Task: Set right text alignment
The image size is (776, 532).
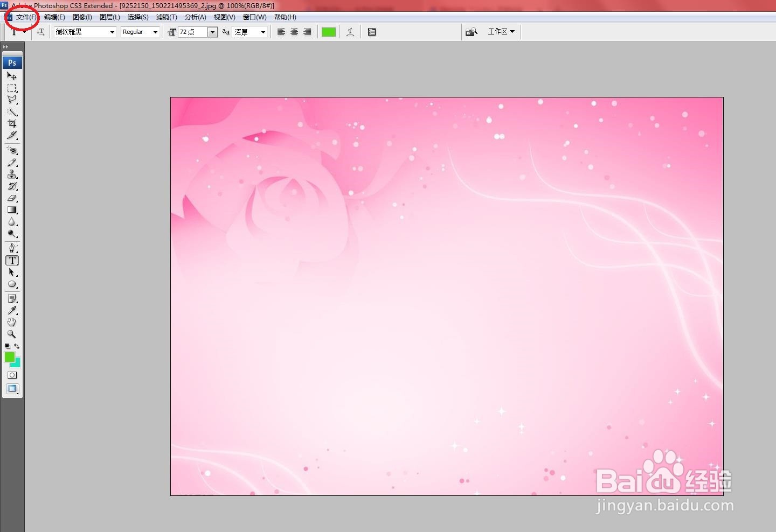Action: pyautogui.click(x=307, y=32)
